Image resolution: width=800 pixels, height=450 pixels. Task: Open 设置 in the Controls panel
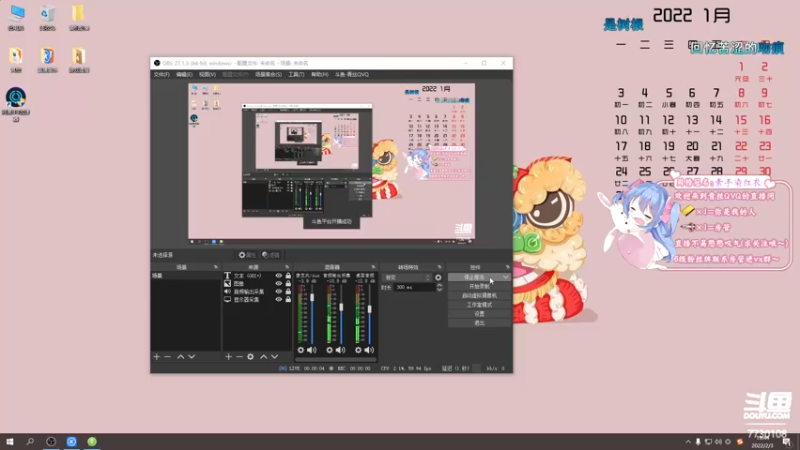(480, 314)
